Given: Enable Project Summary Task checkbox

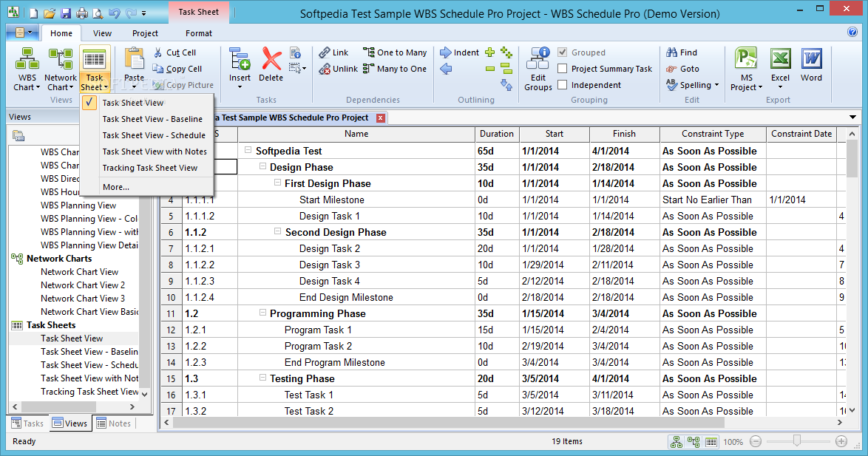Looking at the screenshot, I should 563,69.
